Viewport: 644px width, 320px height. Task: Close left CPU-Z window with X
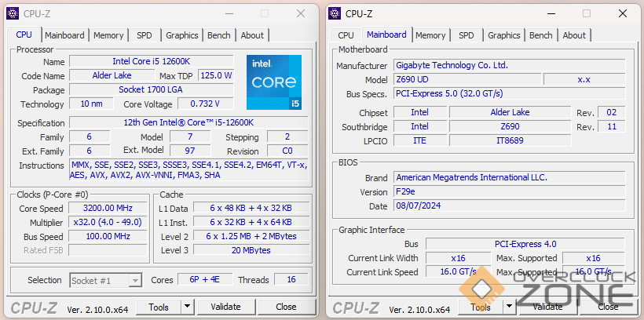coord(301,13)
